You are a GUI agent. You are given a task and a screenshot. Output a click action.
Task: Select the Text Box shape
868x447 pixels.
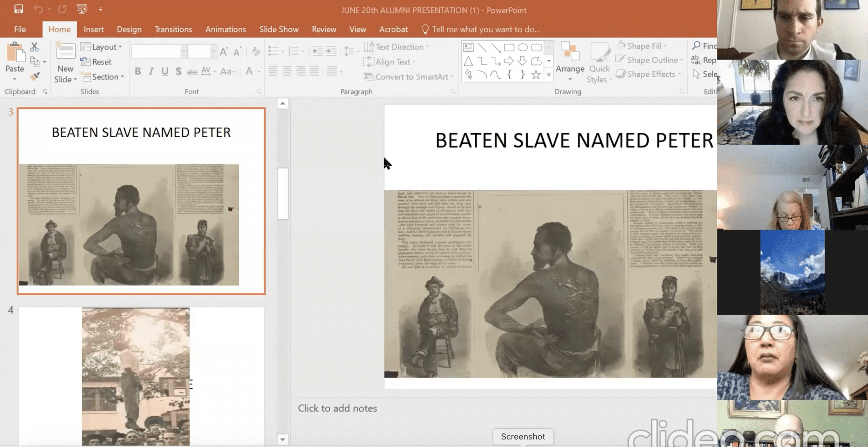point(468,47)
